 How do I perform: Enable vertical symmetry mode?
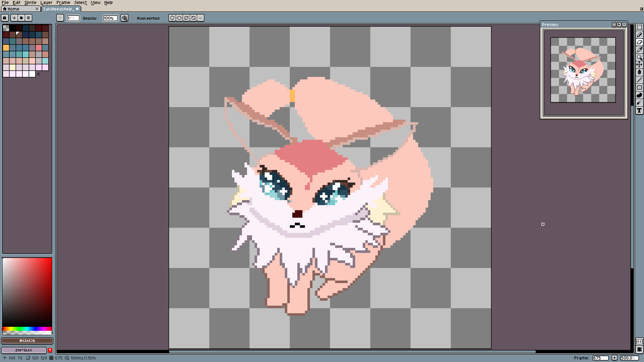point(179,18)
